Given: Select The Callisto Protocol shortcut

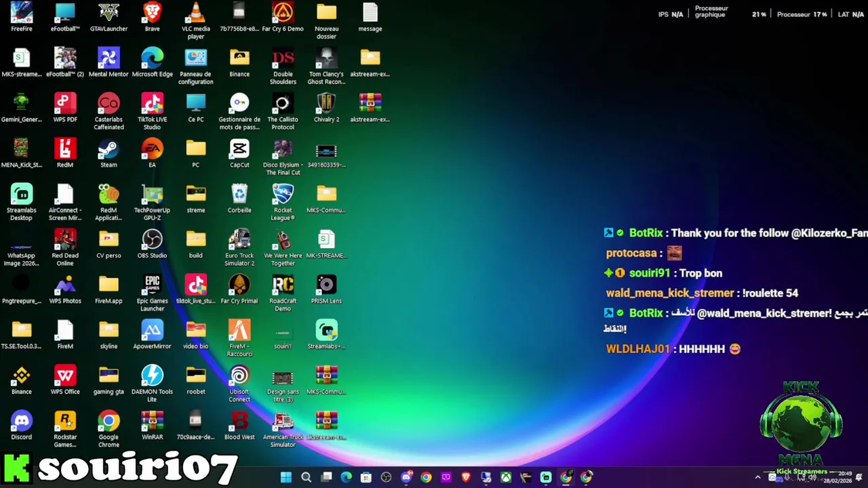Looking at the screenshot, I should 283,112.
